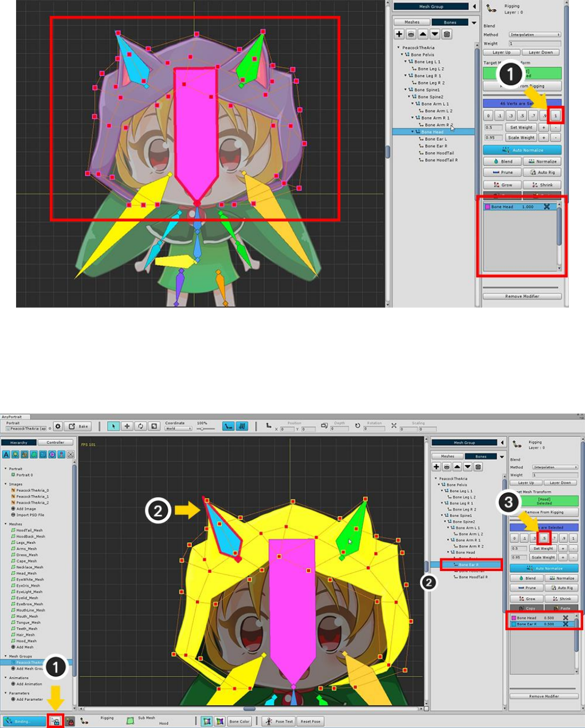The image size is (585, 728).
Task: Click move-down arrow icon in lower bone list
Action: pos(468,467)
